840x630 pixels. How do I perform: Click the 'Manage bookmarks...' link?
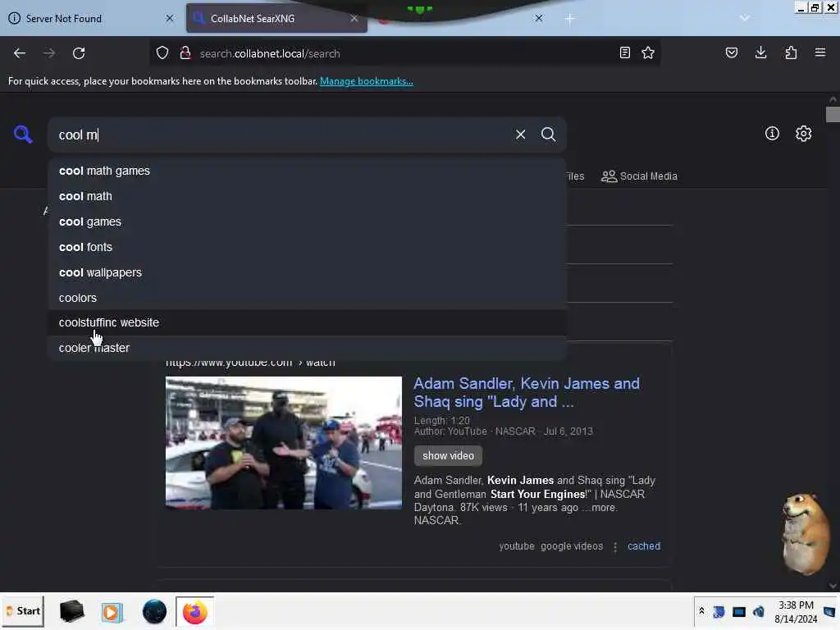coord(367,81)
